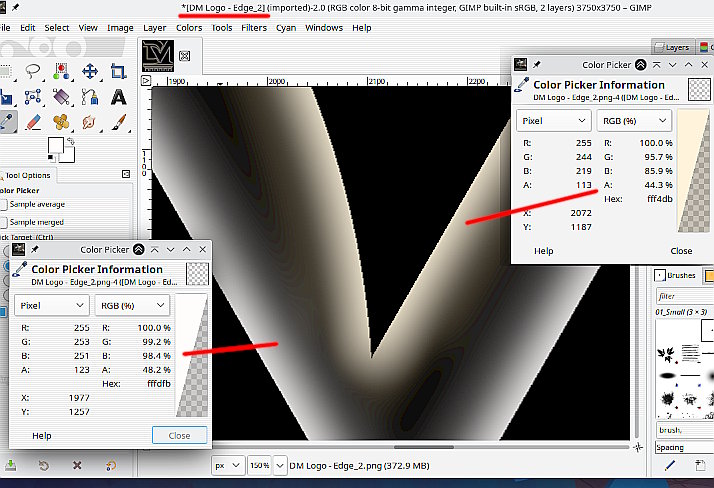Select the Color Picker eyedropper tool
Viewport: 714px width, 488px height.
coord(7,122)
